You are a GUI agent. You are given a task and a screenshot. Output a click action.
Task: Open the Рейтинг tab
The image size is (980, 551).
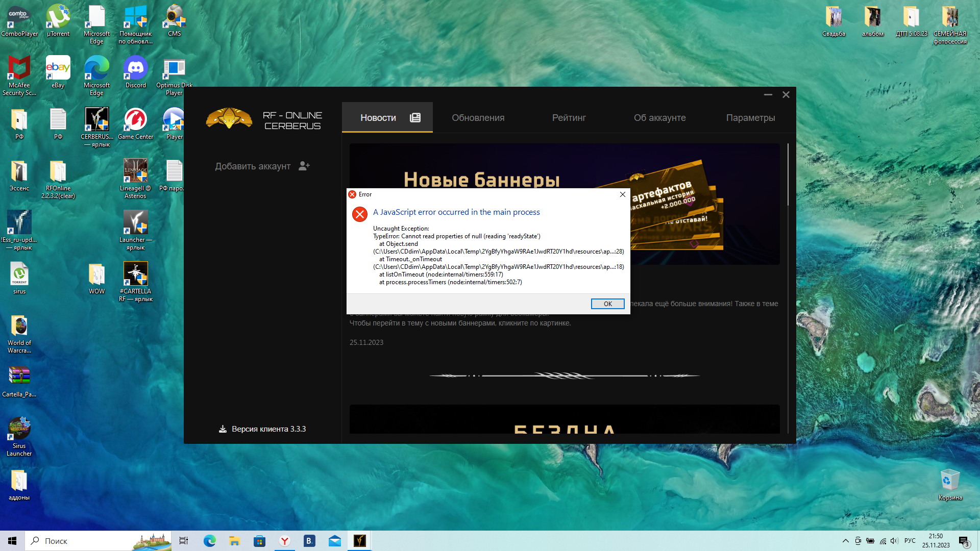[569, 118]
